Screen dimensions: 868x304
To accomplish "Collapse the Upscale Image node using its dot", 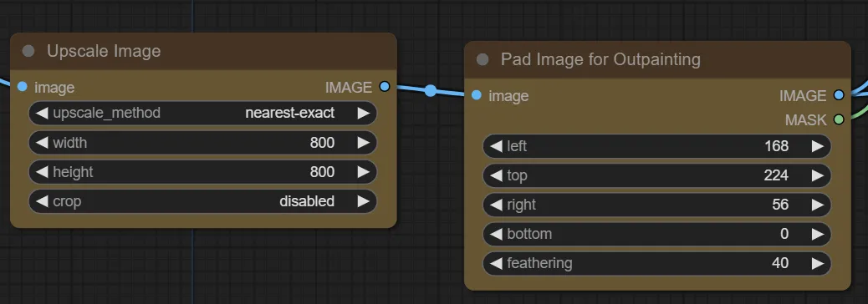I will [x=28, y=52].
